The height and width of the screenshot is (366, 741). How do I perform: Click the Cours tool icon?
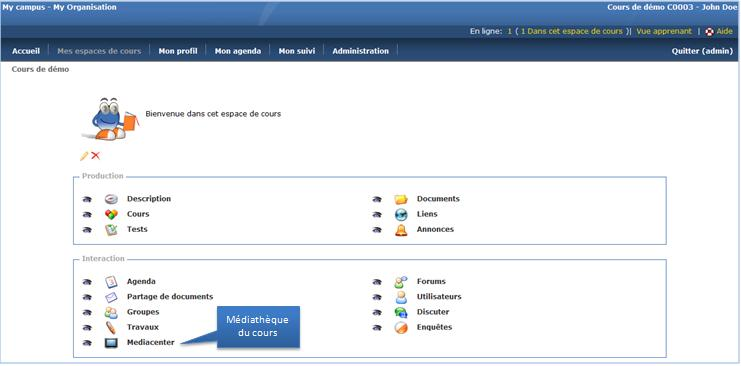pyautogui.click(x=111, y=214)
